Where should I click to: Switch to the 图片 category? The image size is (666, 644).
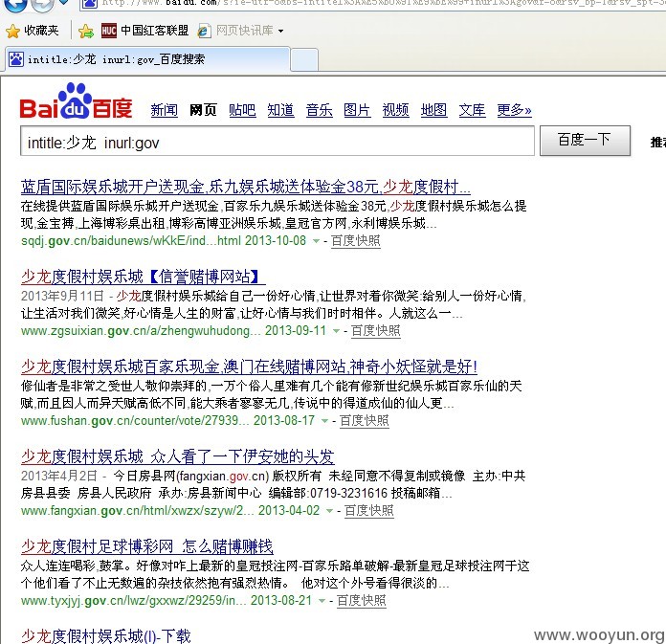357,110
